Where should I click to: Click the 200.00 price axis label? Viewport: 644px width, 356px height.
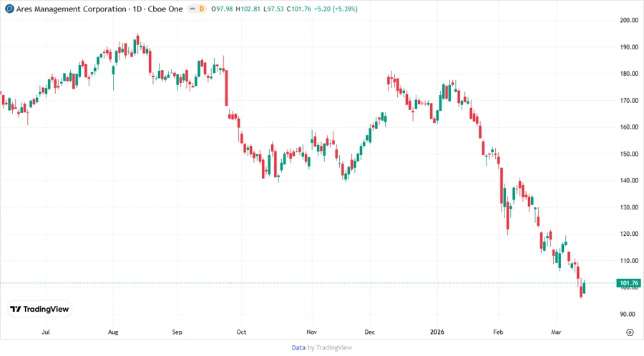[x=629, y=20]
